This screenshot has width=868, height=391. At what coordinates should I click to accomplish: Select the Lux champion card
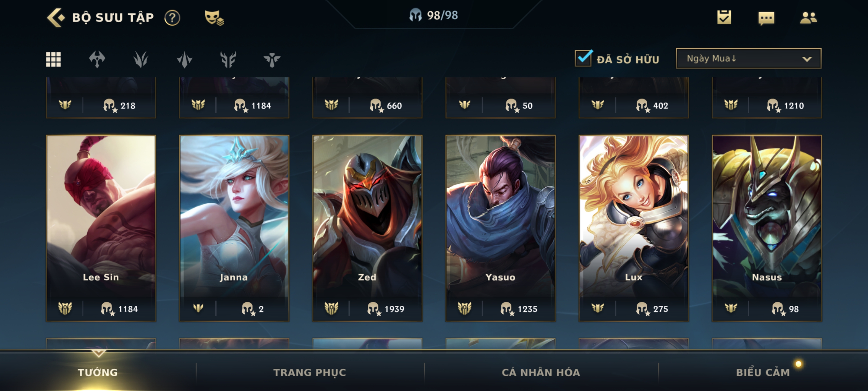[633, 228]
